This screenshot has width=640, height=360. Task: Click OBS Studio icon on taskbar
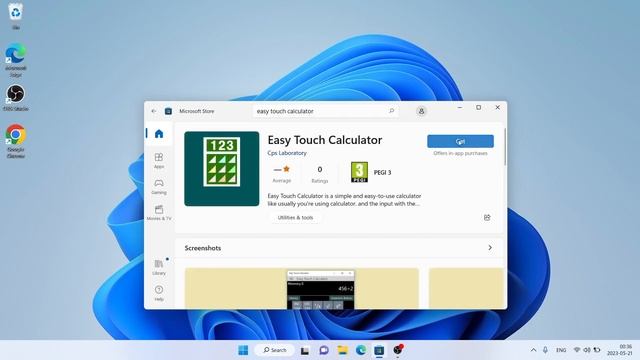(398, 350)
